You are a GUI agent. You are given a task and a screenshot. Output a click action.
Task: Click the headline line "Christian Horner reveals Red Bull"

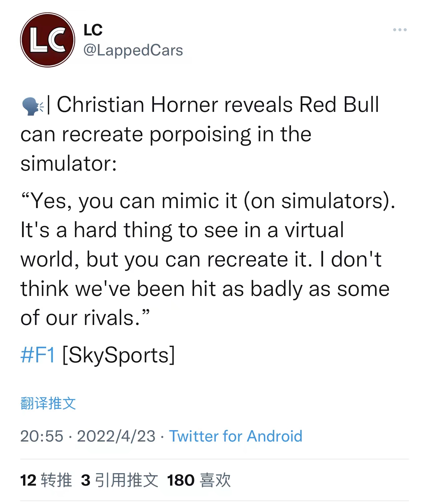[218, 105]
